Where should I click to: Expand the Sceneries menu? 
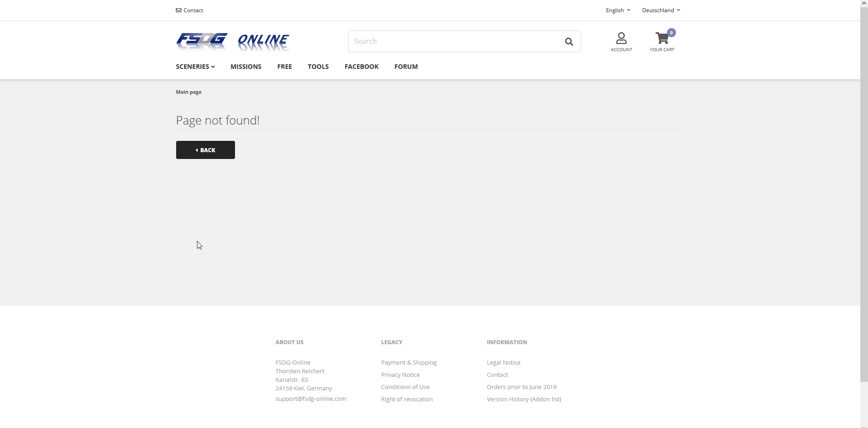pyautogui.click(x=195, y=67)
